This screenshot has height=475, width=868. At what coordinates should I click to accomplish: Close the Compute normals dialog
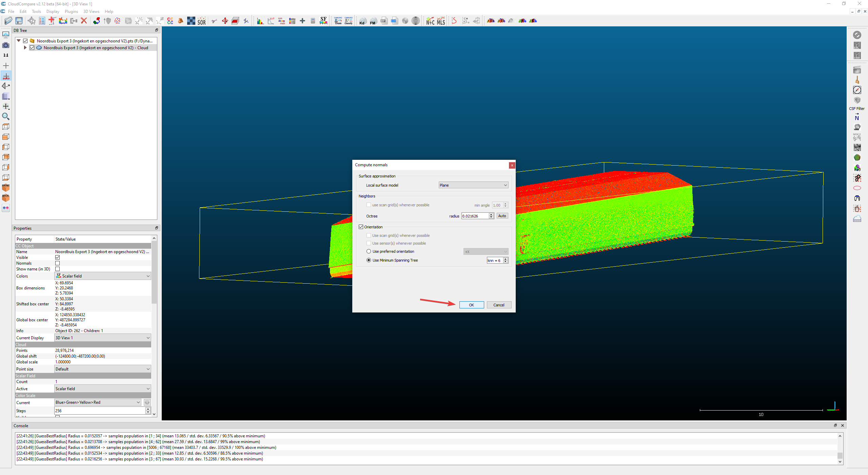pos(512,165)
